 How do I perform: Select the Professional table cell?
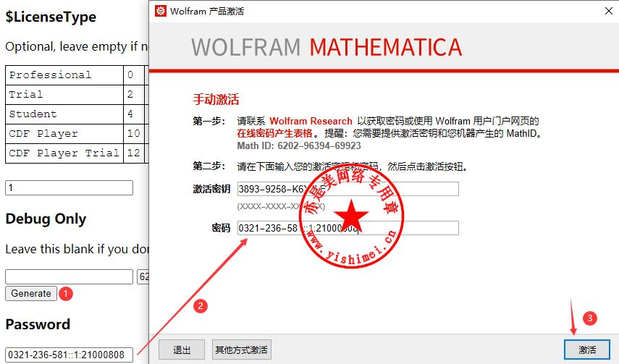tap(64, 75)
